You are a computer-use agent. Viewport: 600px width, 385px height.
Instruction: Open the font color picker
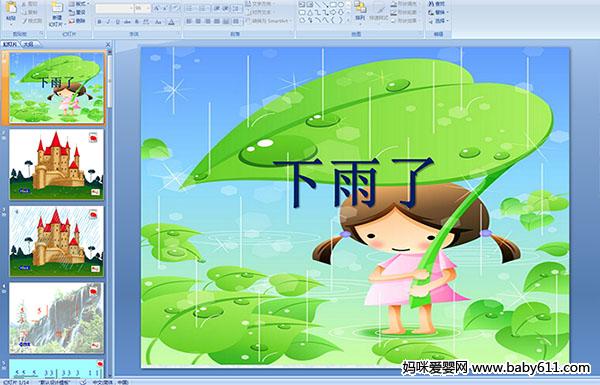click(x=171, y=22)
